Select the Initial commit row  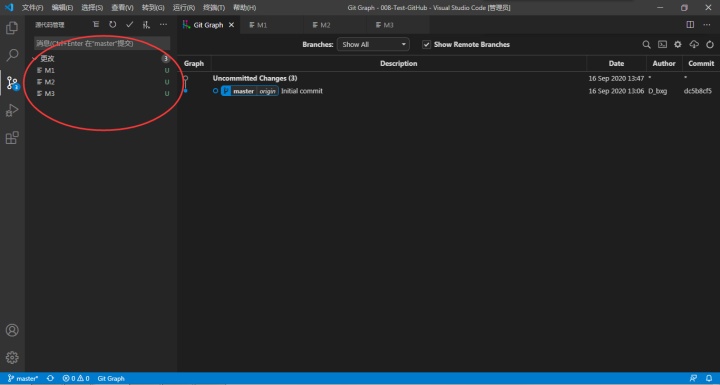(448, 91)
